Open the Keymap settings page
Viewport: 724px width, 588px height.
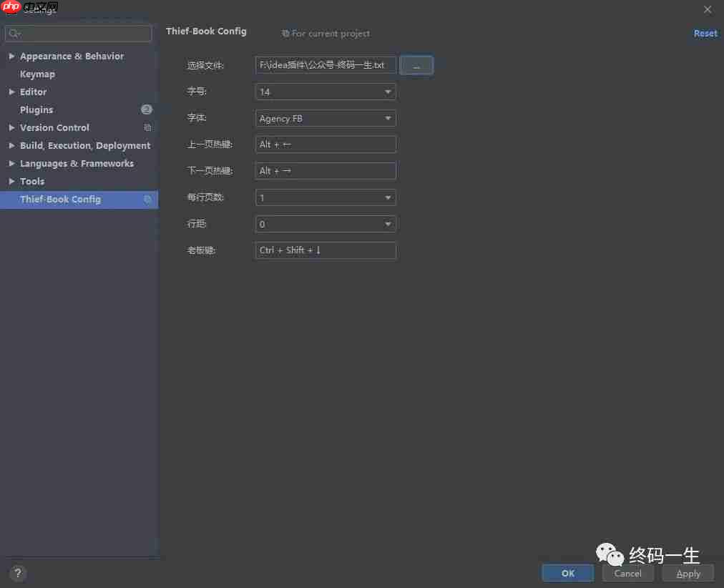point(37,74)
